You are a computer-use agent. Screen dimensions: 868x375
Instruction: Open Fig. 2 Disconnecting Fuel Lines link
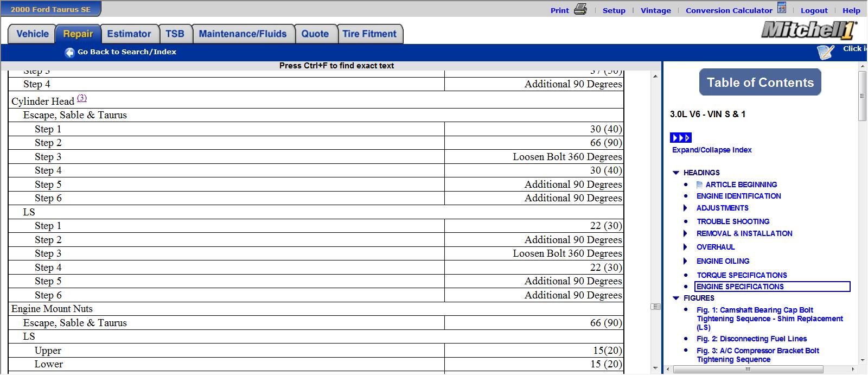[752, 339]
